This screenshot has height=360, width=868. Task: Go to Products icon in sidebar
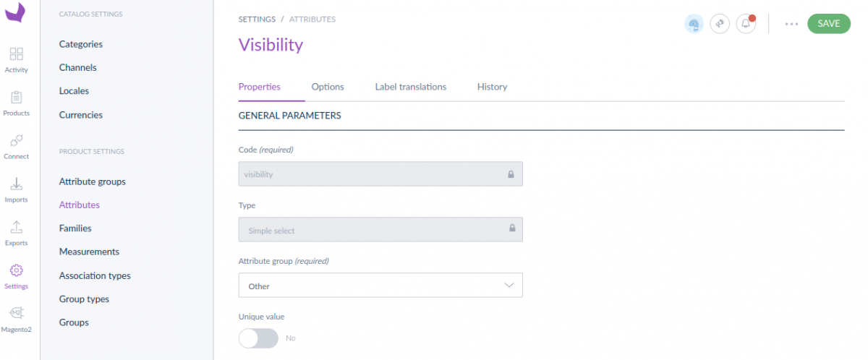[x=16, y=98]
